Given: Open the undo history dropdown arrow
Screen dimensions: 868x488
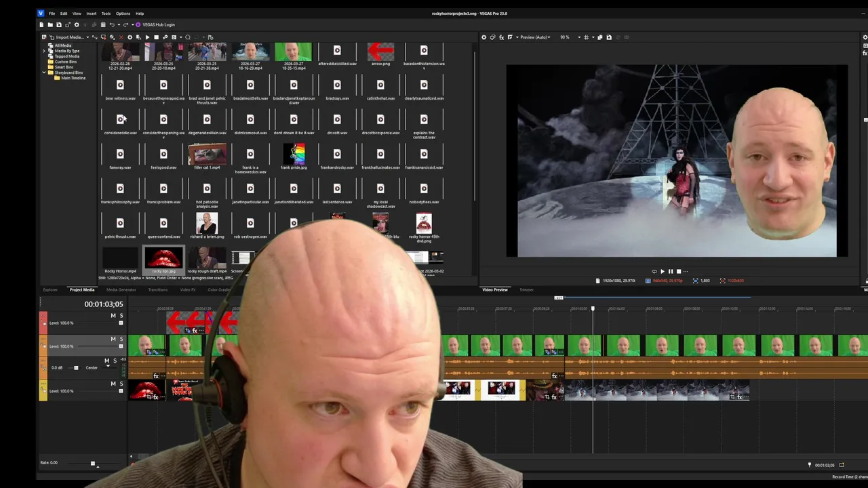Looking at the screenshot, I should coord(119,24).
